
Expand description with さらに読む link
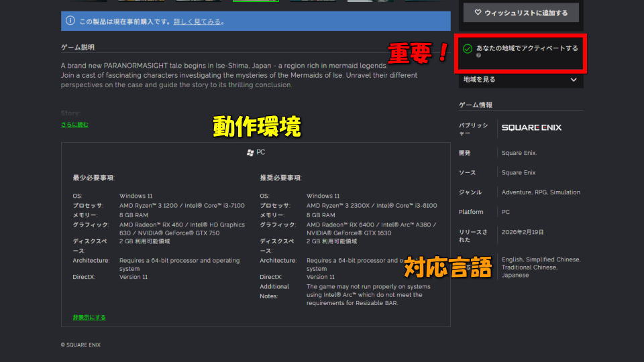point(74,125)
